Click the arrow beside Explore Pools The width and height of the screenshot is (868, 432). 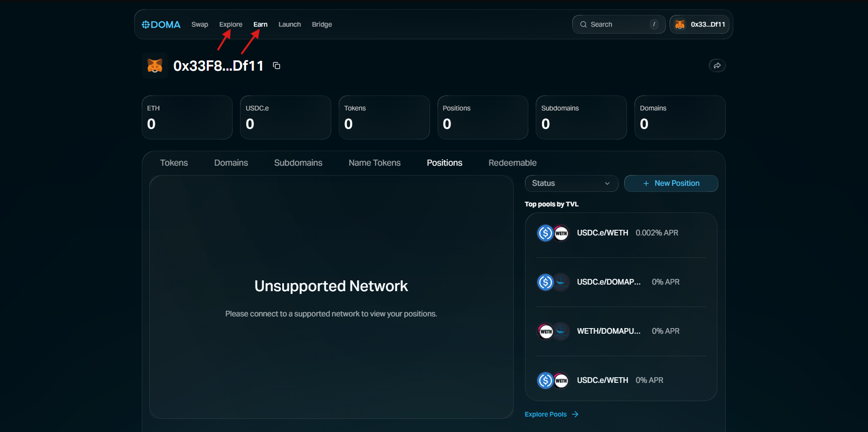[575, 414]
